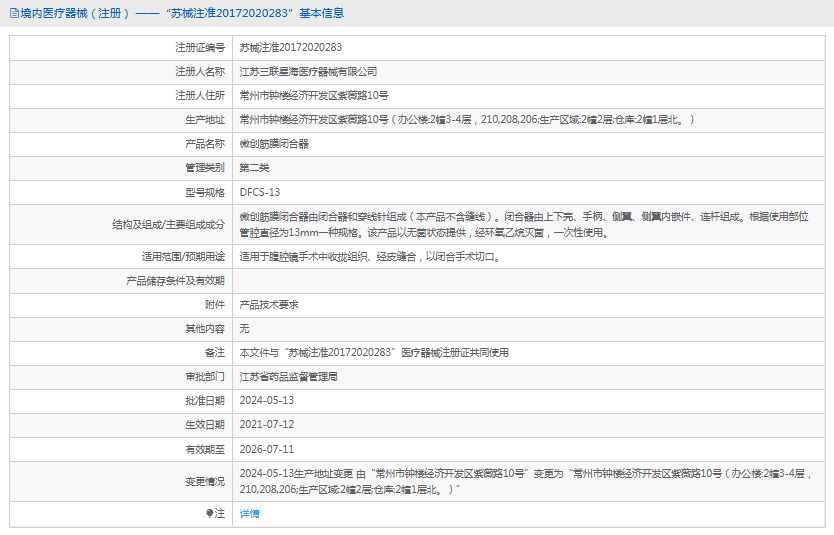Viewport: 834px width, 535px height.
Task: Select product name 微创筋膜闭合器
Action: point(274,144)
